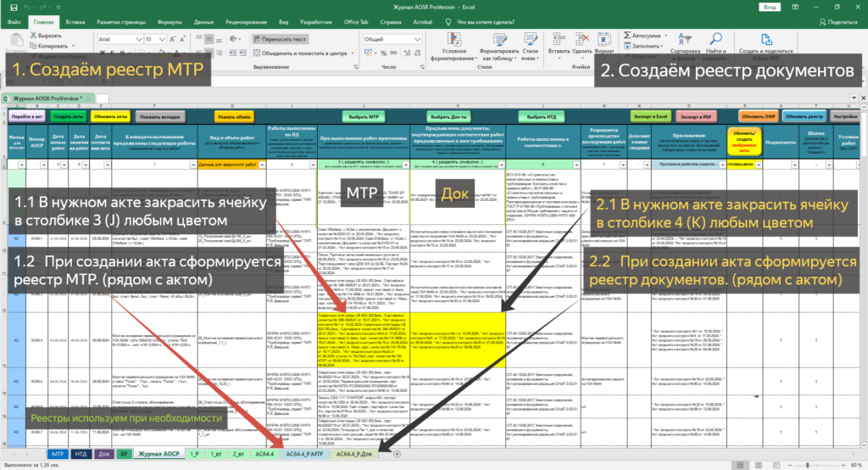
Task: Open the Office Tab ribbon tab
Action: coord(356,22)
